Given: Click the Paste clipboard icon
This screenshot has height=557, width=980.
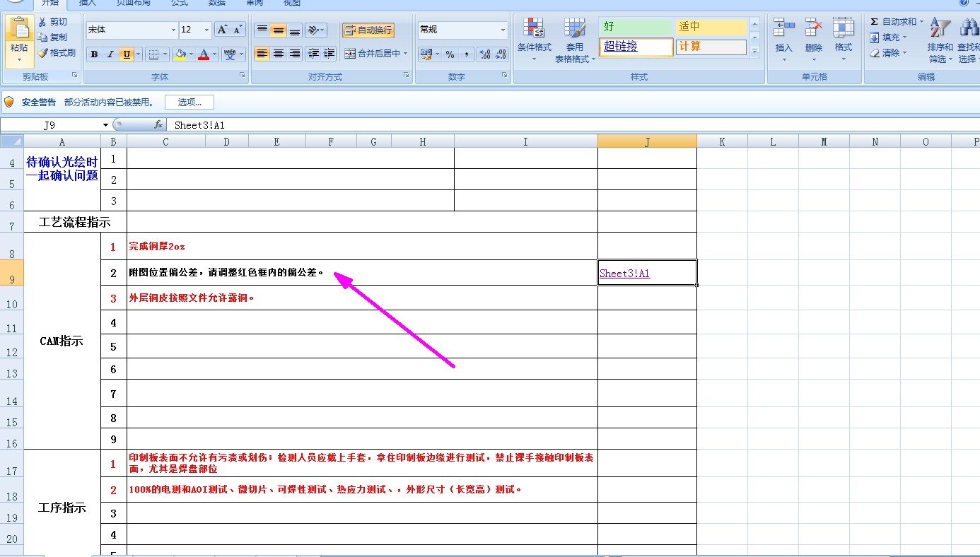Looking at the screenshot, I should point(19,29).
